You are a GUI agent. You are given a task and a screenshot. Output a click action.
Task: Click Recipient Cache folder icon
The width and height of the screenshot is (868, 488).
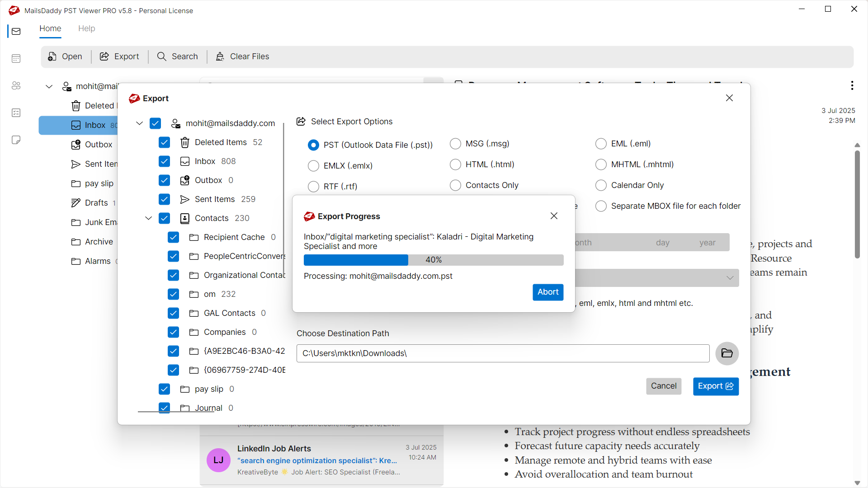click(193, 237)
